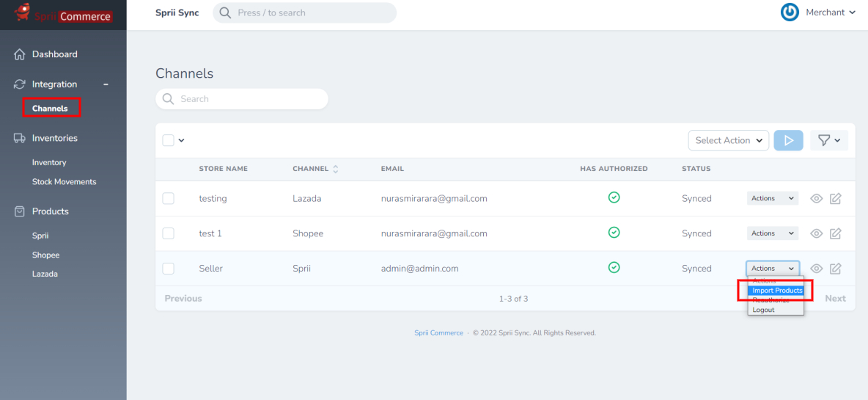This screenshot has height=400, width=868.
Task: Open the Select Action dropdown
Action: [729, 141]
